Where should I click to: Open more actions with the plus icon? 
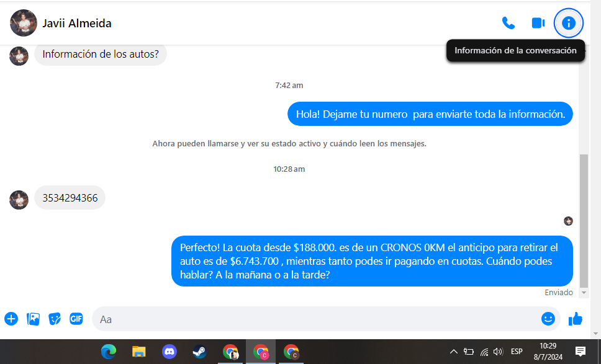coord(11,319)
